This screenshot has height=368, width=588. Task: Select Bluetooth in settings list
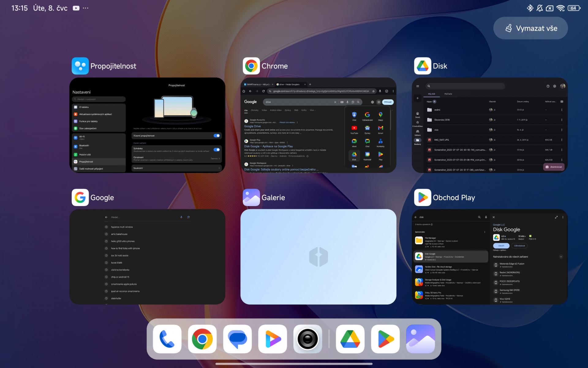click(x=99, y=146)
